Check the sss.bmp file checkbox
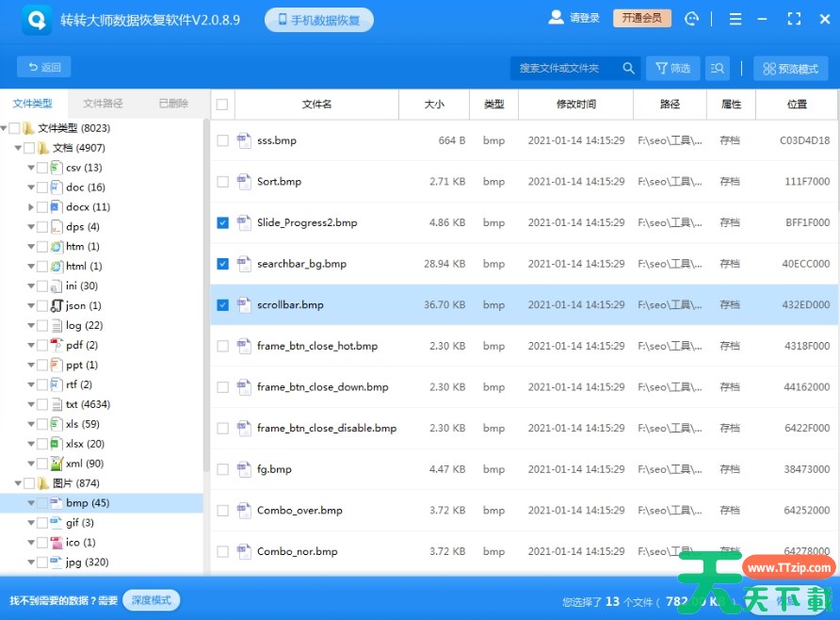This screenshot has width=840, height=620. pos(222,140)
